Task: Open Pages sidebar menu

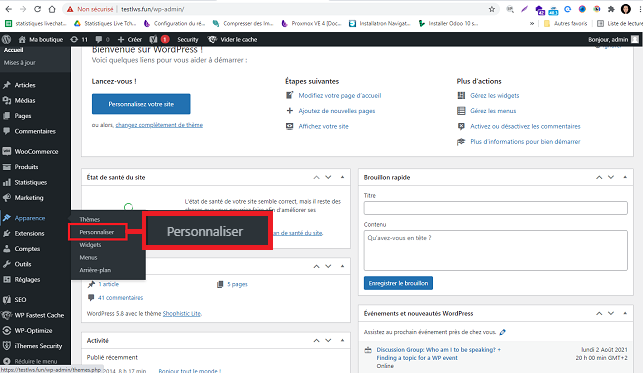Action: point(23,116)
